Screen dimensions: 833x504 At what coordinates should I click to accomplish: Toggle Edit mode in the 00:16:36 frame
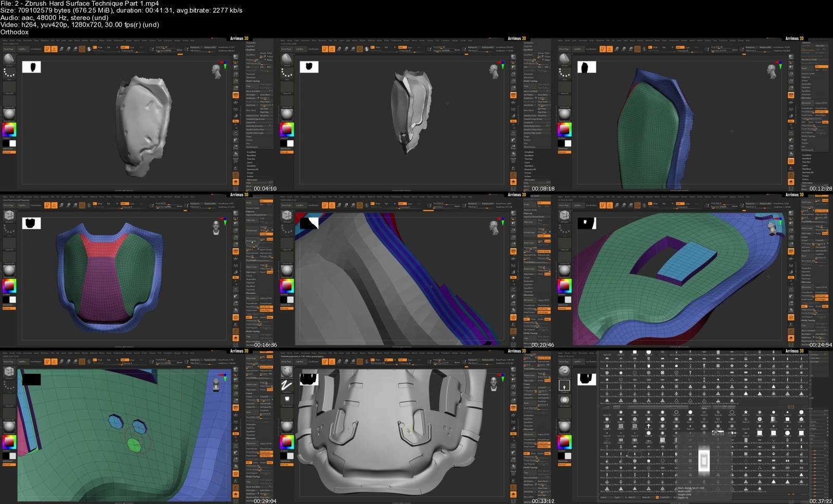coord(47,205)
